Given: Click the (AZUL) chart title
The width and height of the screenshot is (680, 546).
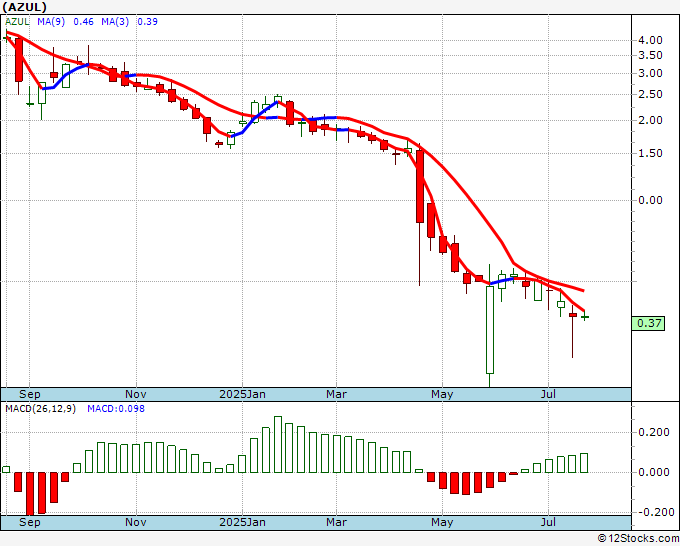Looking at the screenshot, I should pos(25,7).
